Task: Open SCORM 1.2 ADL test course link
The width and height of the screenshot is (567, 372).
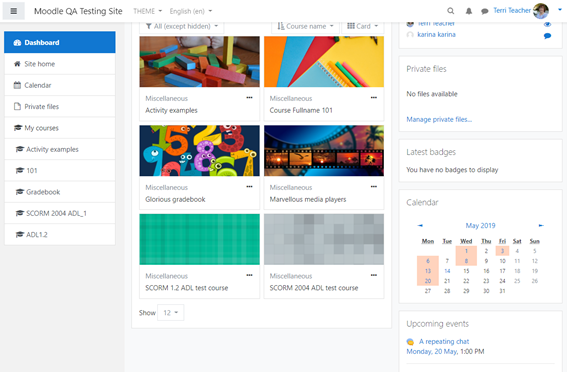Action: [x=187, y=288]
